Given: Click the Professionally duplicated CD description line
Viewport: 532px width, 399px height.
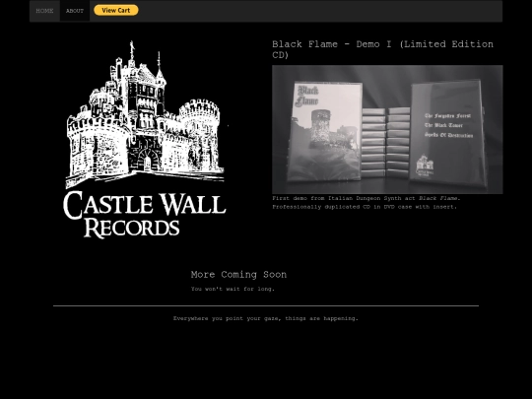Looking at the screenshot, I should pyautogui.click(x=365, y=207).
